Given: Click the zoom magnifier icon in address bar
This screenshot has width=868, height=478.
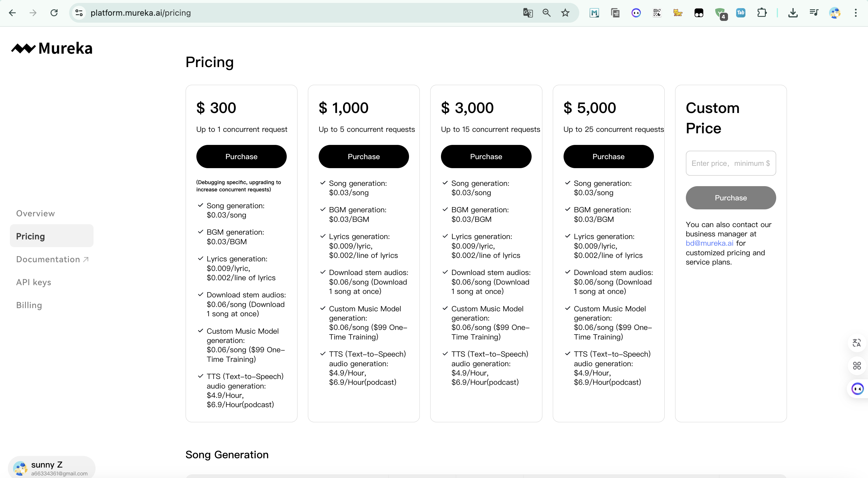Looking at the screenshot, I should (x=546, y=13).
